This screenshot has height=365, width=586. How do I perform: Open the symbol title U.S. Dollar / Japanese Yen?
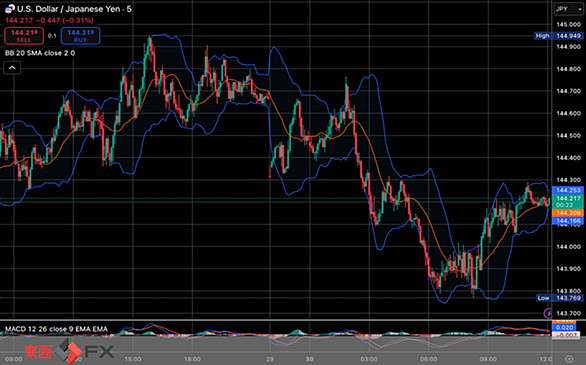pos(74,9)
